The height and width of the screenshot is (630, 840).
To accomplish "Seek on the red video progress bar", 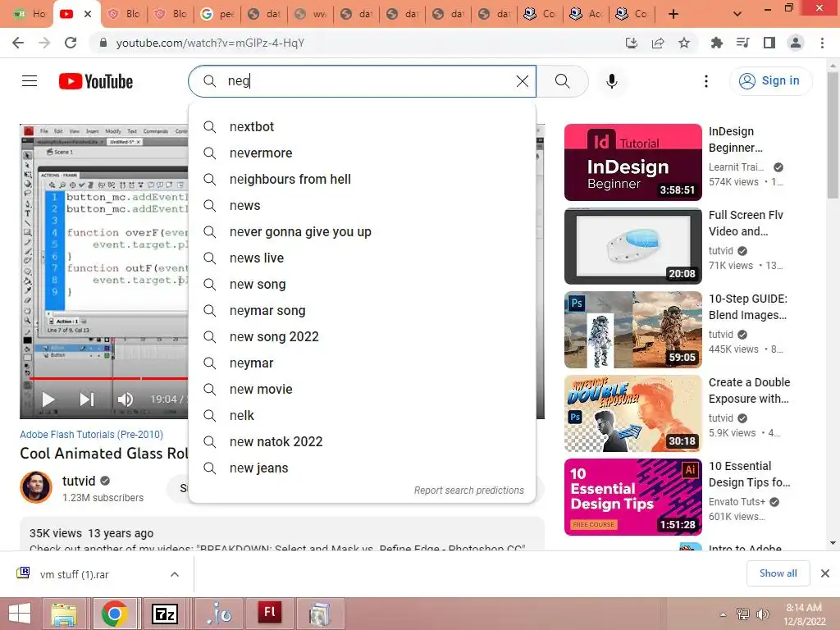I will click(x=108, y=379).
